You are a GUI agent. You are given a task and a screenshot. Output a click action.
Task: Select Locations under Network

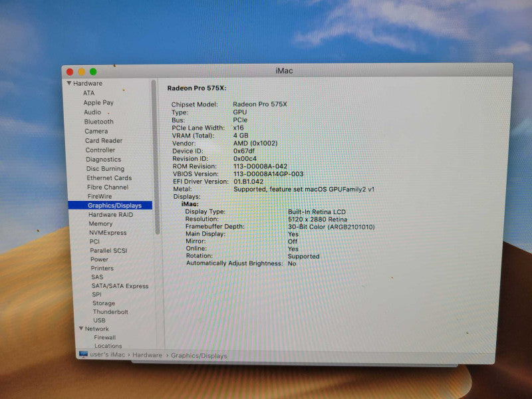pyautogui.click(x=108, y=346)
